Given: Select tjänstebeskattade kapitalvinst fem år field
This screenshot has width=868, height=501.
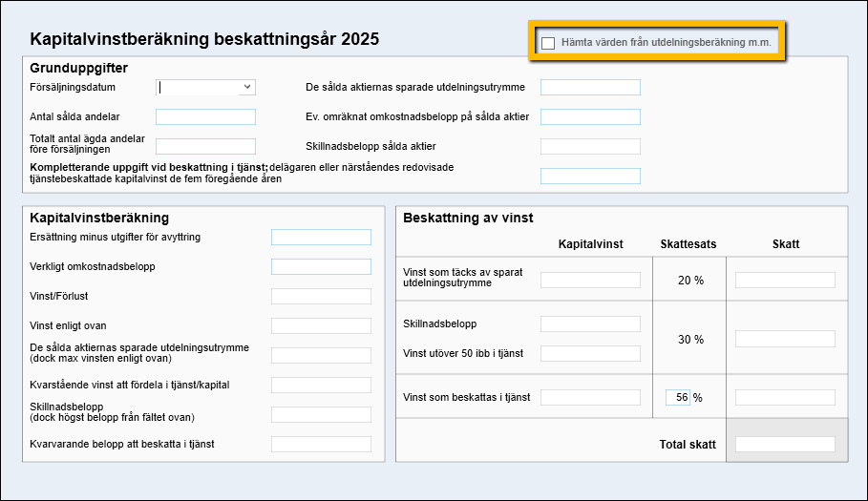Looking at the screenshot, I should tap(590, 176).
